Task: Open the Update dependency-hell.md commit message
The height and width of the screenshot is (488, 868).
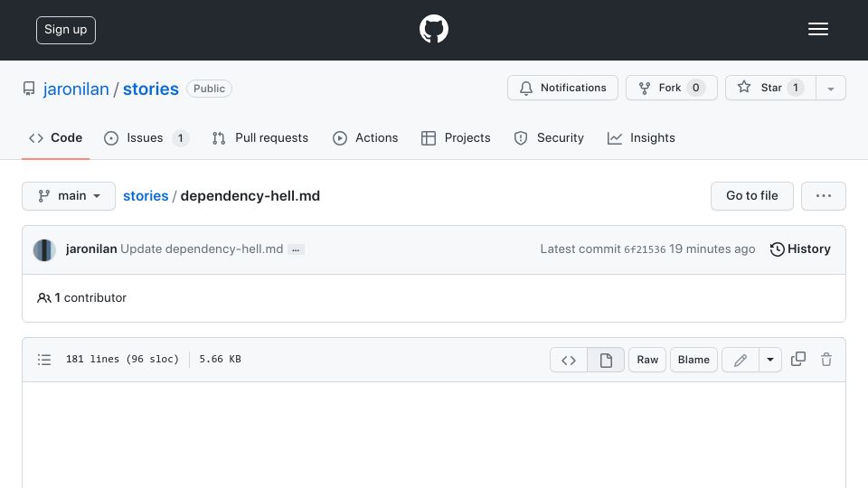Action: pyautogui.click(x=202, y=249)
